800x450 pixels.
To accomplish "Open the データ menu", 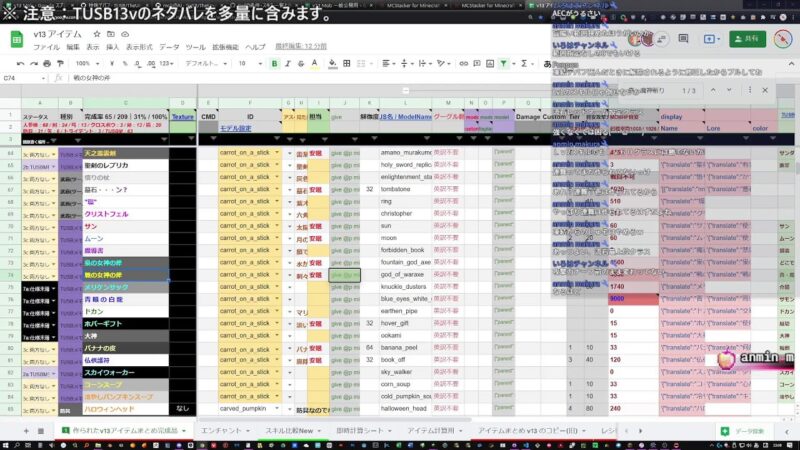I will [169, 47].
